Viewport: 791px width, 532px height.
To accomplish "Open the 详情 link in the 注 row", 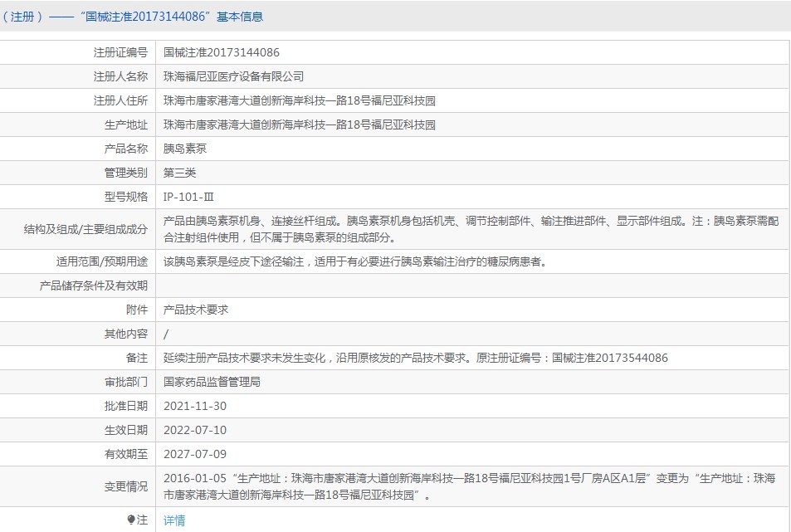I will tap(174, 520).
